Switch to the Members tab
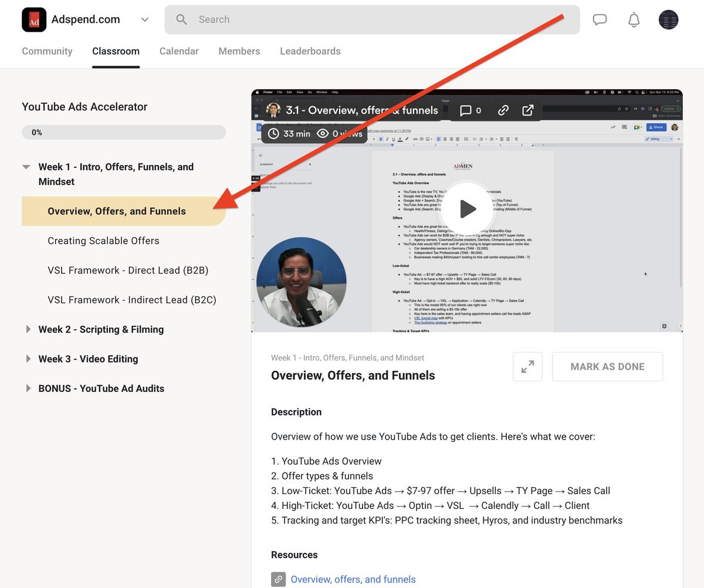Screen dimensions: 704x588 (239, 51)
